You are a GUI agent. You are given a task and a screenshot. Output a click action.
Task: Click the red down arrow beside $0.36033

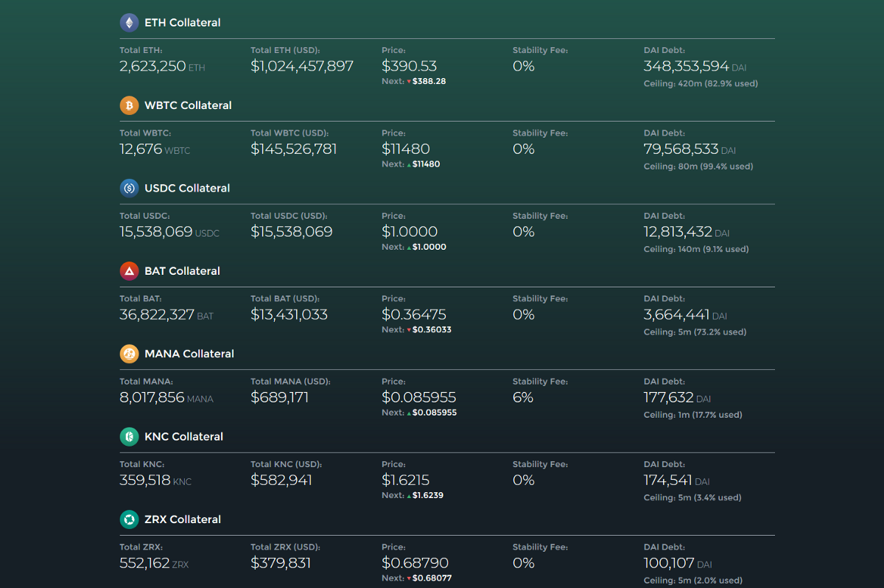point(409,330)
